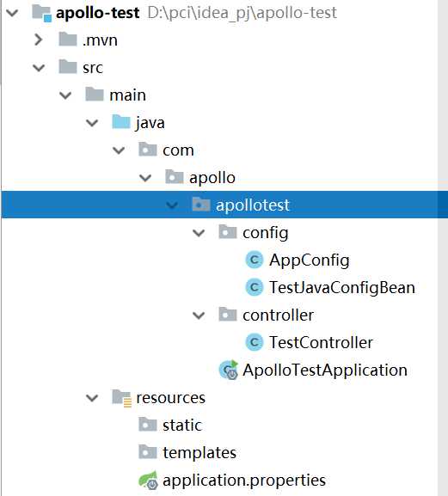The image size is (448, 496).
Task: Click the com package icon
Action: [x=147, y=150]
